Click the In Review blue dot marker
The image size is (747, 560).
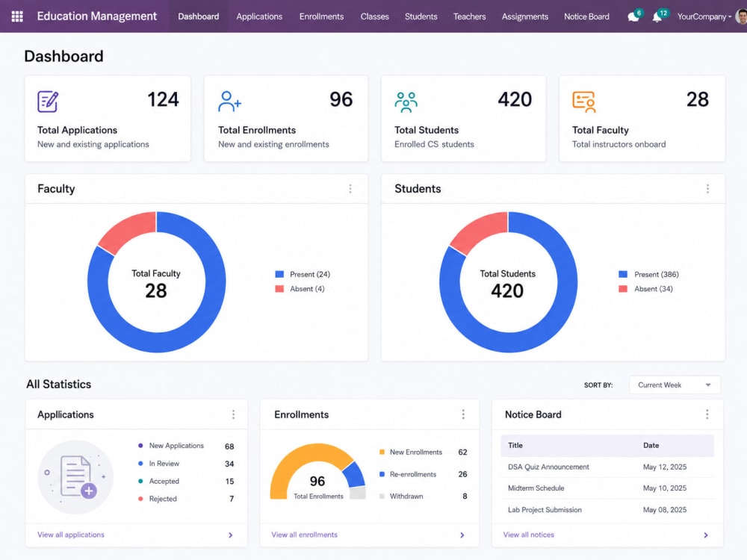pos(140,464)
